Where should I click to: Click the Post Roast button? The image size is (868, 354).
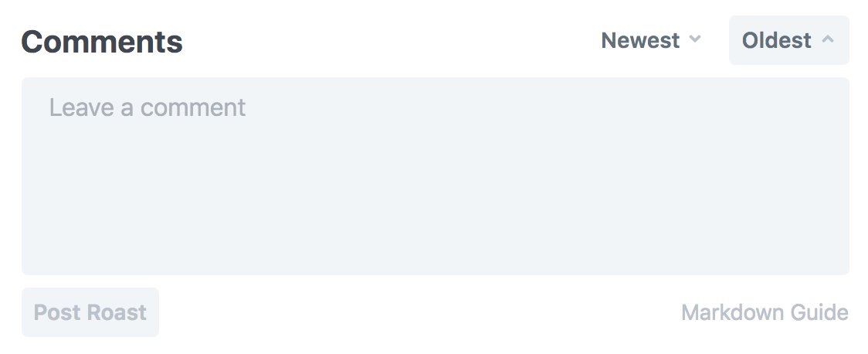tap(90, 312)
